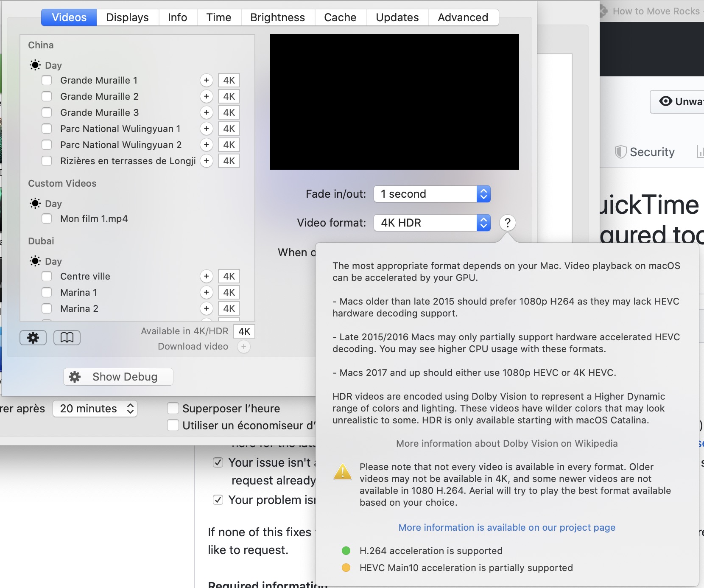Click the Security tab in GitHub page
Viewport: 704px width, 588px height.
[x=645, y=152]
